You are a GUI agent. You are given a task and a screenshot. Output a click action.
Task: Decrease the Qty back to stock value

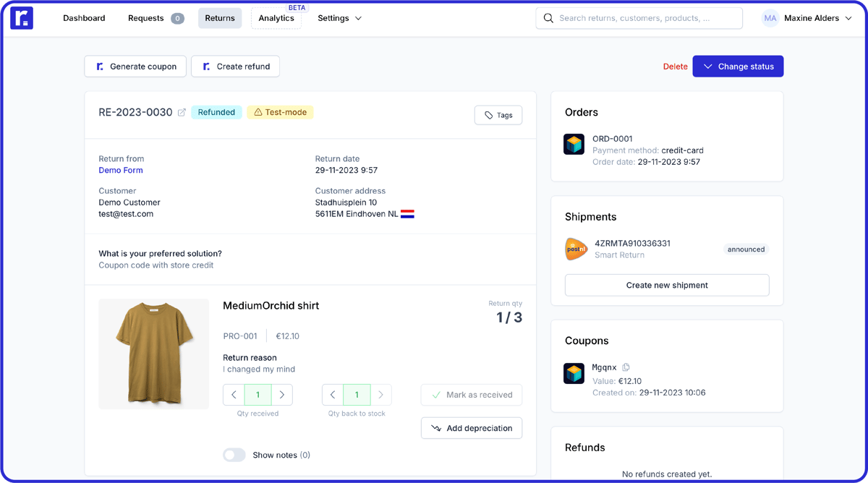coord(333,395)
